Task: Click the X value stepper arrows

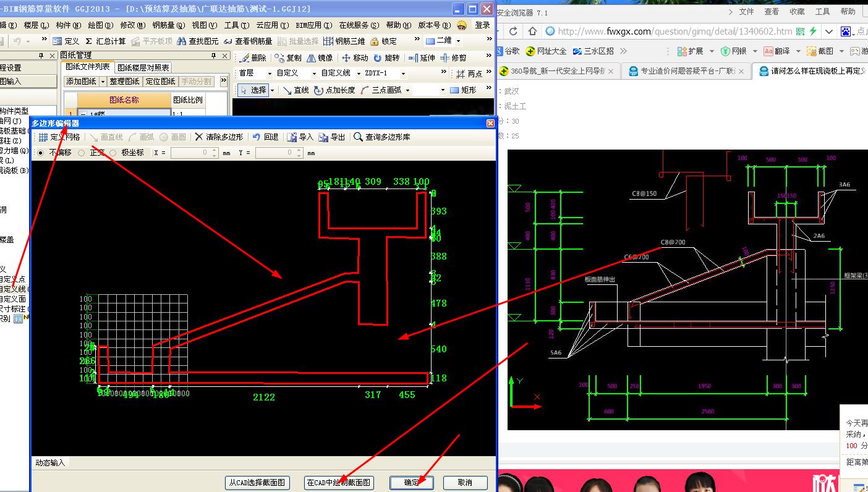Action: point(215,153)
